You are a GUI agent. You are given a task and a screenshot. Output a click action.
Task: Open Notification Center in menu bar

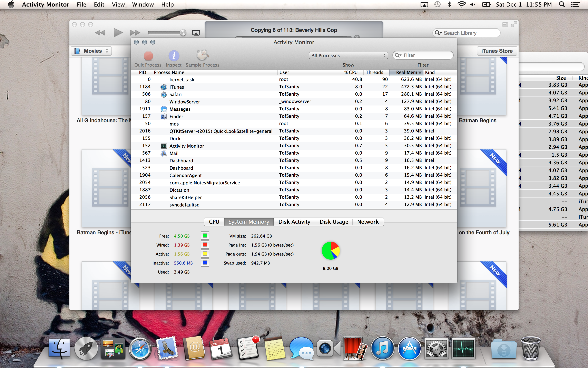[x=575, y=4]
